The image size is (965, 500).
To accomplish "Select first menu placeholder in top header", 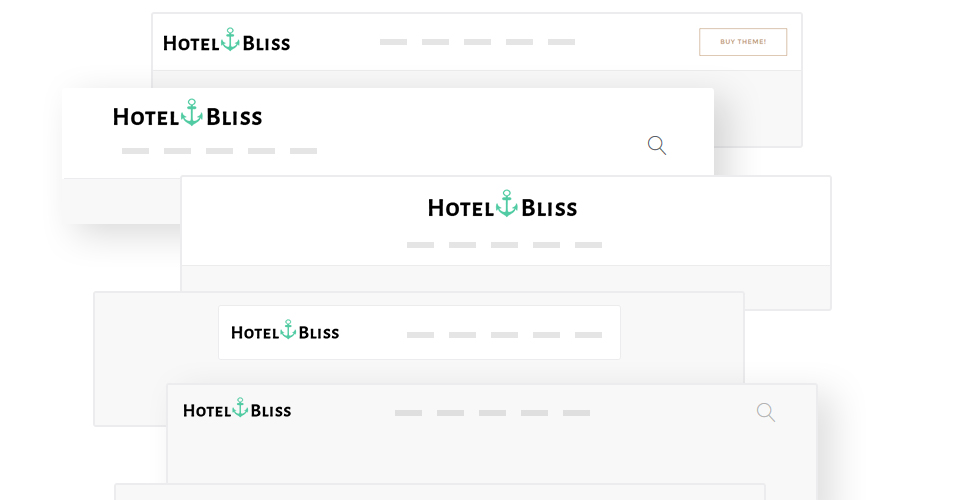I will 393,42.
